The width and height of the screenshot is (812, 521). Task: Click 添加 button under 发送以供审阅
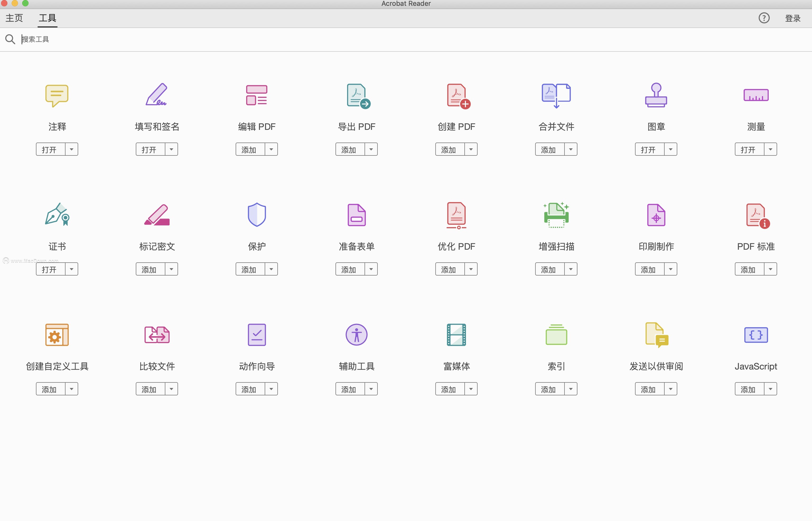pos(650,389)
